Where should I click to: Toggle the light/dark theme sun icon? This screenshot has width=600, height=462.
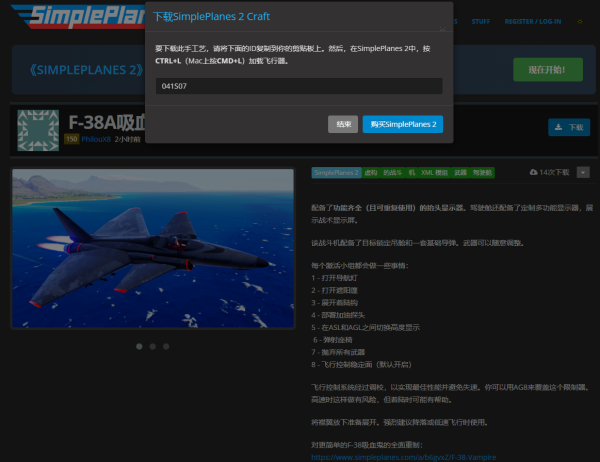pos(580,21)
